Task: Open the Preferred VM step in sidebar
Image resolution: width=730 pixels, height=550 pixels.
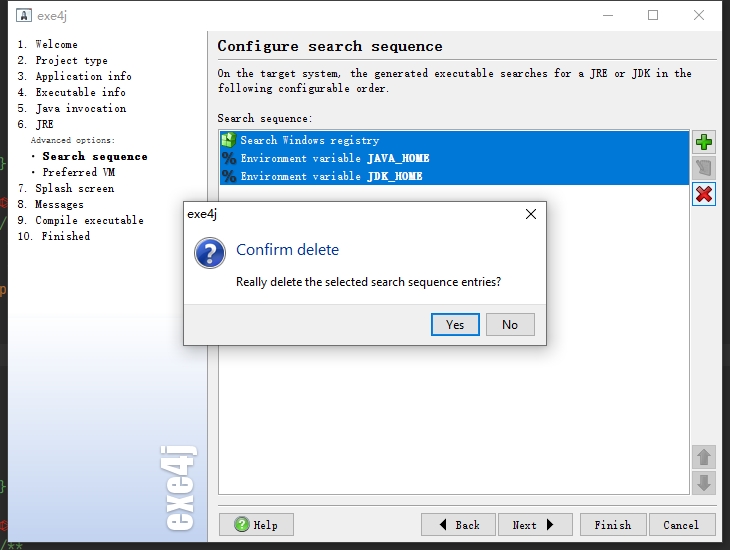Action: click(x=78, y=172)
